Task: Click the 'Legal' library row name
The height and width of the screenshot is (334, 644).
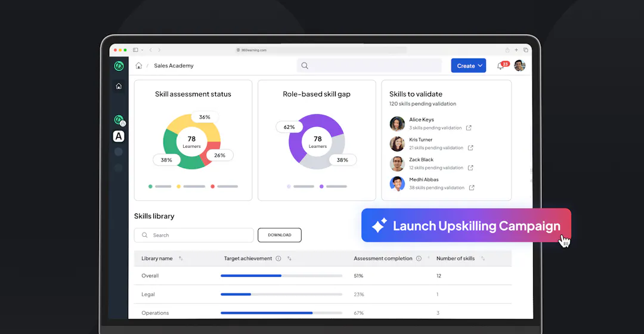Action: (148, 294)
